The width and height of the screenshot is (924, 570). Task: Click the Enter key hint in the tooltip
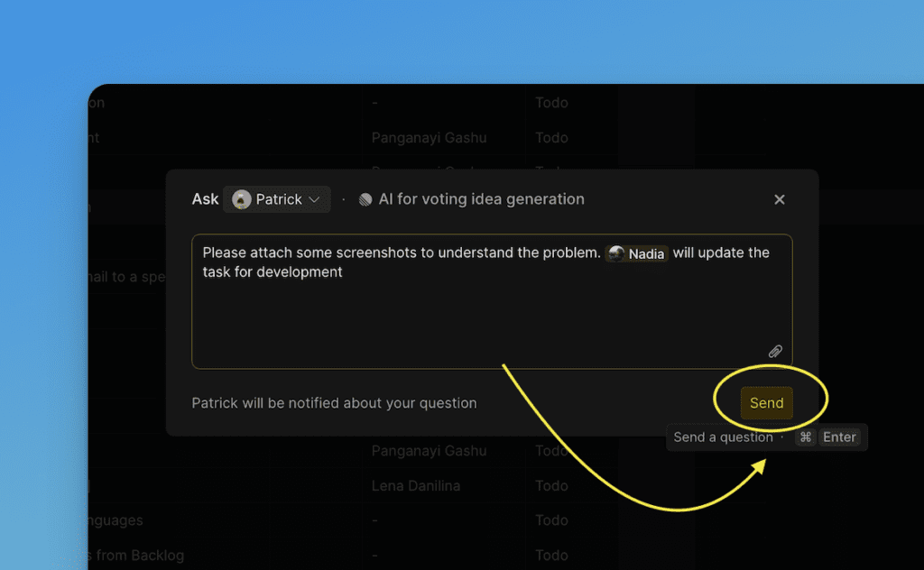(839, 437)
